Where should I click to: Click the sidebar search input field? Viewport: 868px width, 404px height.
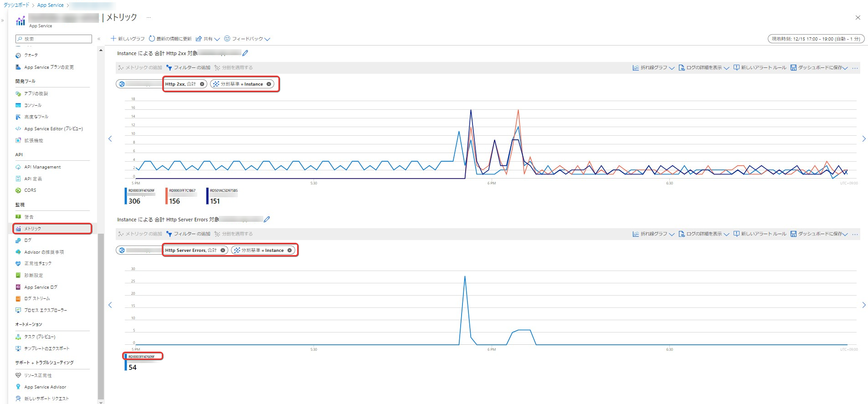pyautogui.click(x=54, y=39)
